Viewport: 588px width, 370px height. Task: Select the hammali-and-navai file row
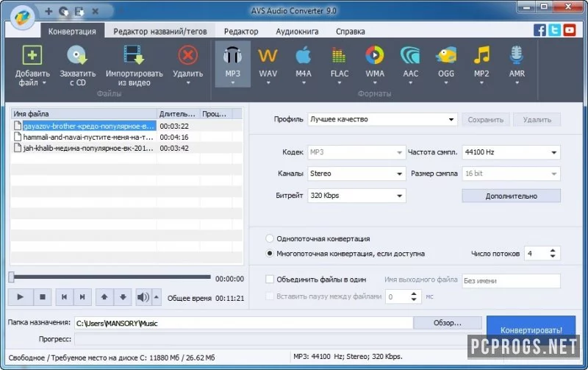pyautogui.click(x=126, y=137)
